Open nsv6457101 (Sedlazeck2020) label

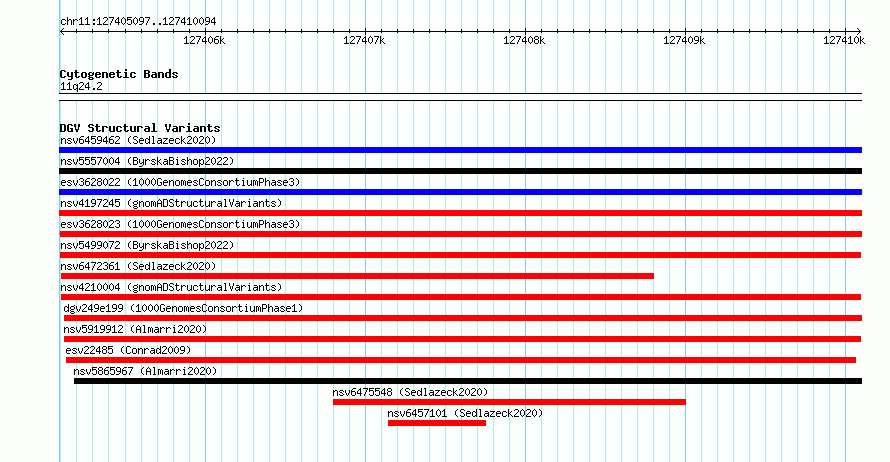coord(465,413)
